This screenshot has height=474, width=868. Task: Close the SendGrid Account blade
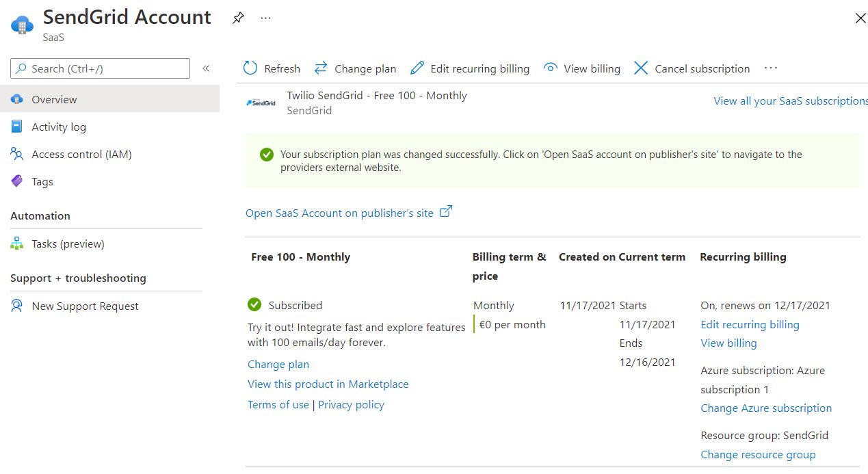860,18
